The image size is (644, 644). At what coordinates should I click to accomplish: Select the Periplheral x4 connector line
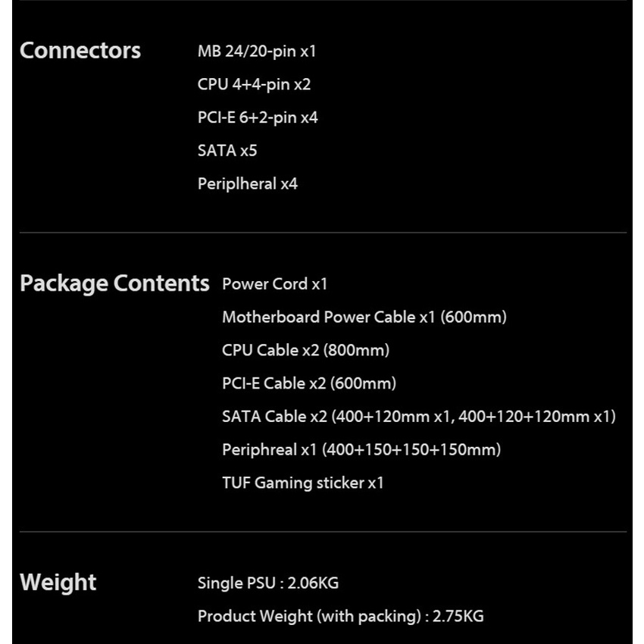[247, 183]
